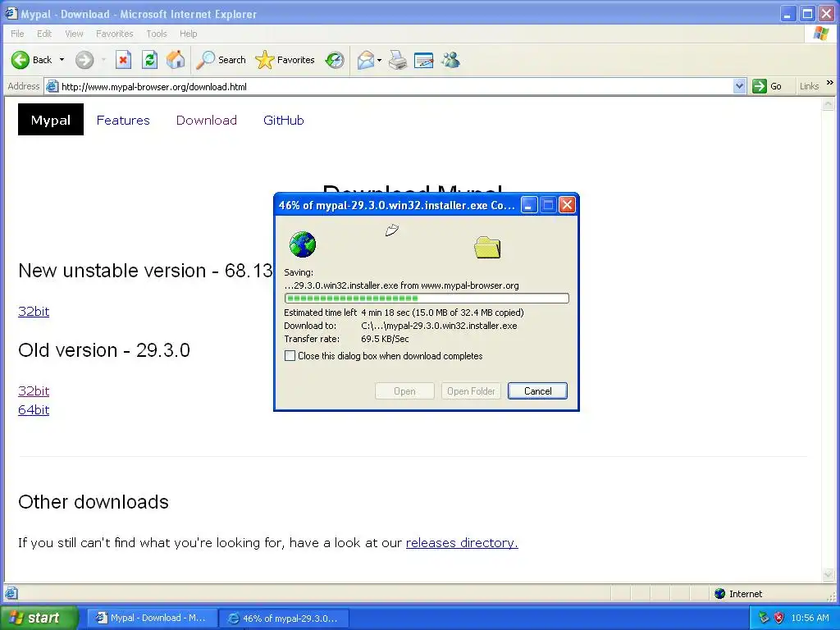Open the releases directory link

click(462, 543)
